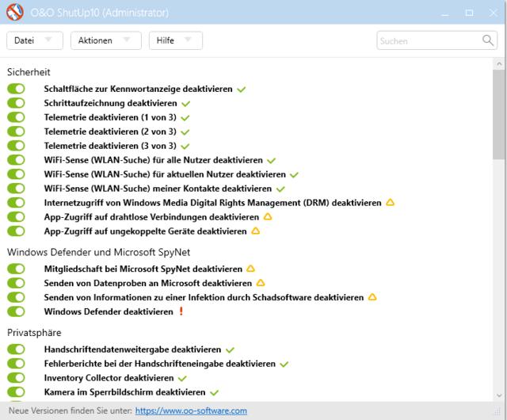Click red exclamation mark beside Windows Defender deaktivieren
Image resolution: width=507 pixels, height=420 pixels.
pos(181,311)
